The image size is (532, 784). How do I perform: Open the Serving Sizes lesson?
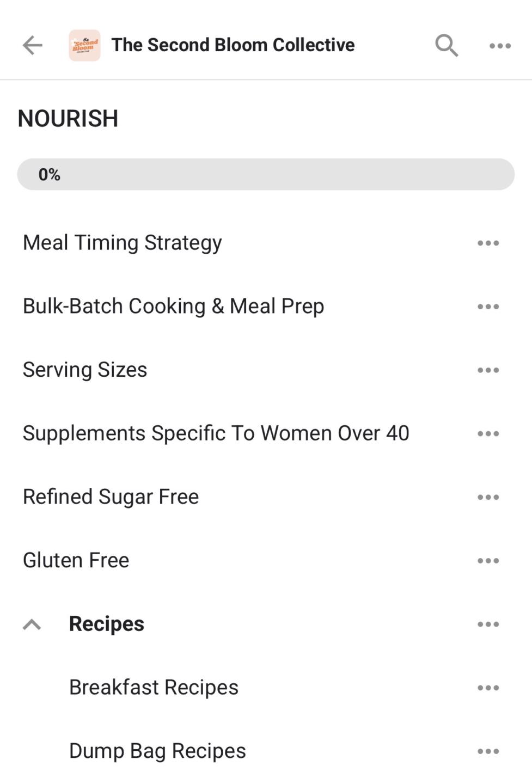tap(85, 370)
